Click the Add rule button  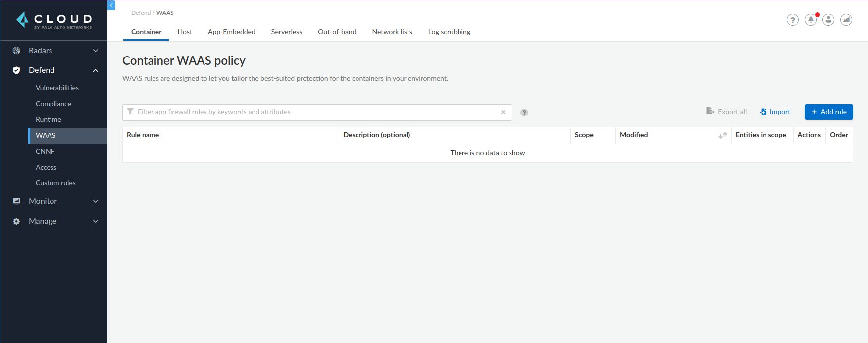click(828, 112)
